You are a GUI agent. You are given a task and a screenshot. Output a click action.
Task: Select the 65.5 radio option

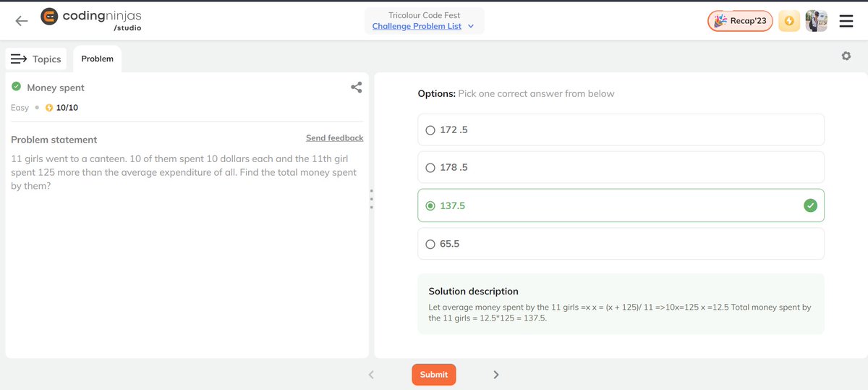point(430,245)
